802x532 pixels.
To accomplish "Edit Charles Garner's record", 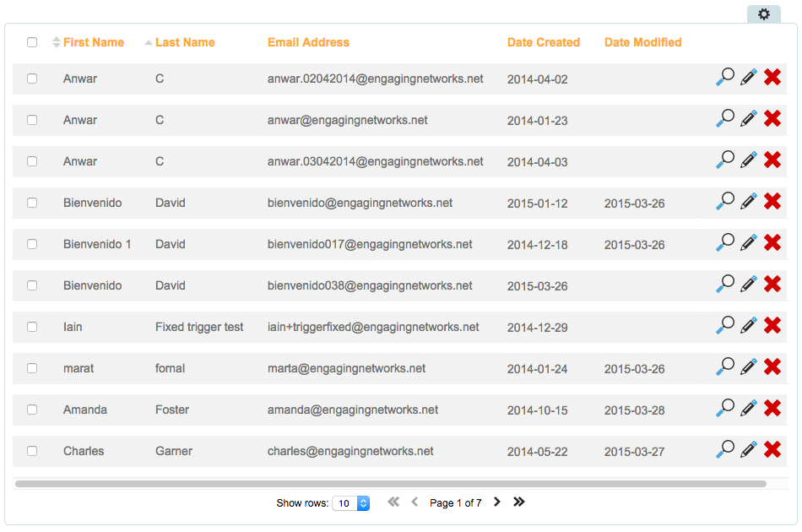I will (x=748, y=450).
